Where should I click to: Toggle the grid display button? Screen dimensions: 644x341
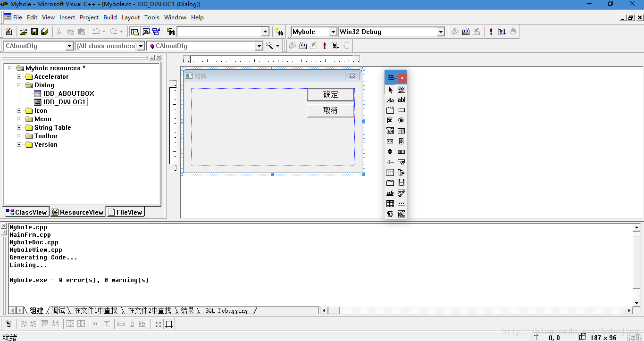[158, 324]
